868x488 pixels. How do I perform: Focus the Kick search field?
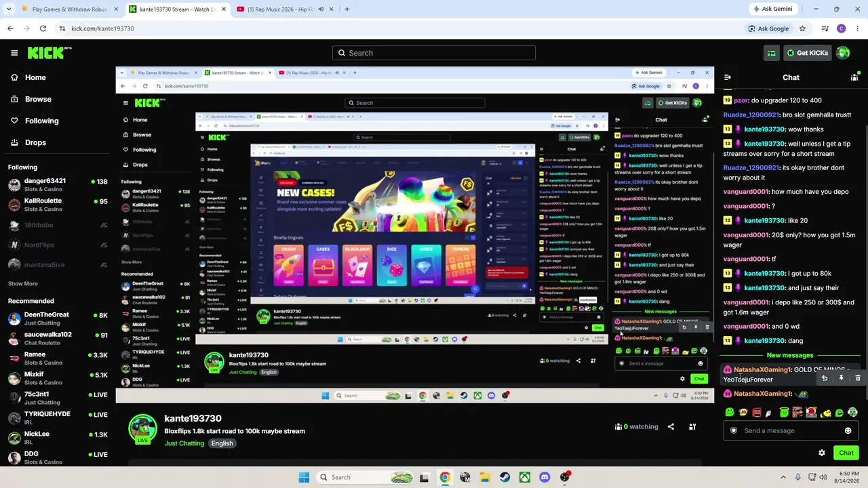[x=434, y=53]
